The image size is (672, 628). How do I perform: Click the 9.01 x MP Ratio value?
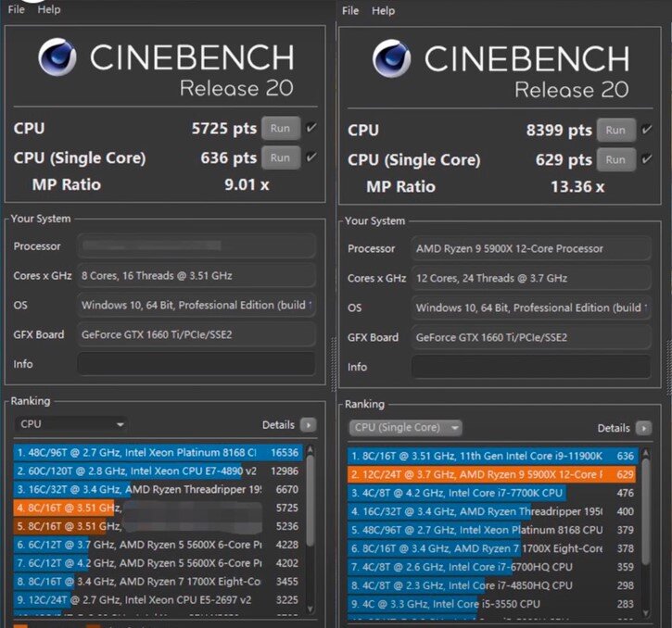[x=247, y=184]
